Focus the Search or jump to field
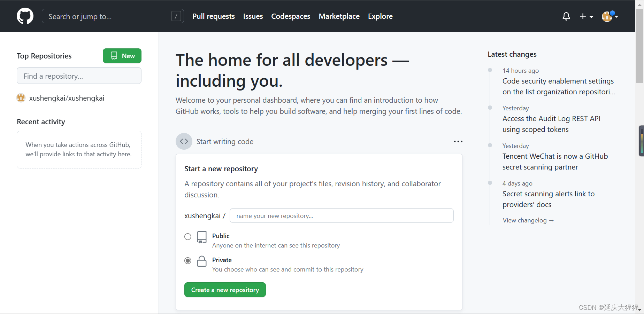 tap(113, 16)
